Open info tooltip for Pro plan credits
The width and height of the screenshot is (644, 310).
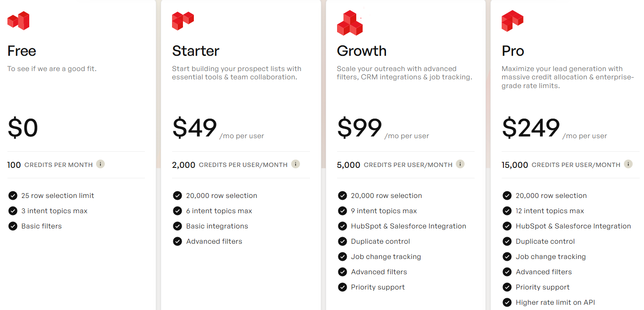pyautogui.click(x=628, y=164)
